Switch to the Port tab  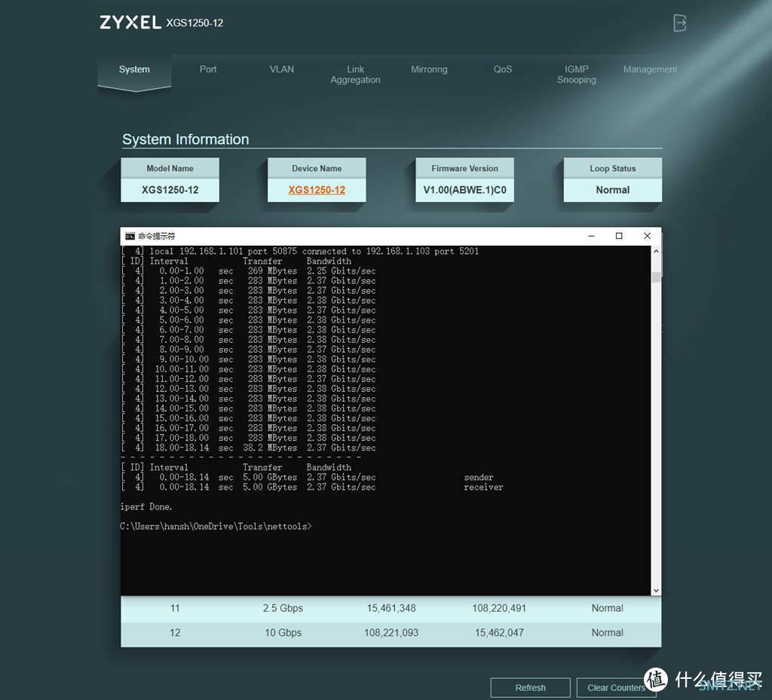[208, 69]
